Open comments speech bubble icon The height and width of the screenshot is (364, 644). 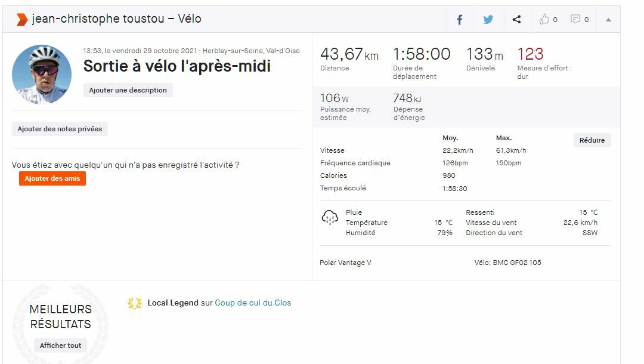click(x=575, y=20)
